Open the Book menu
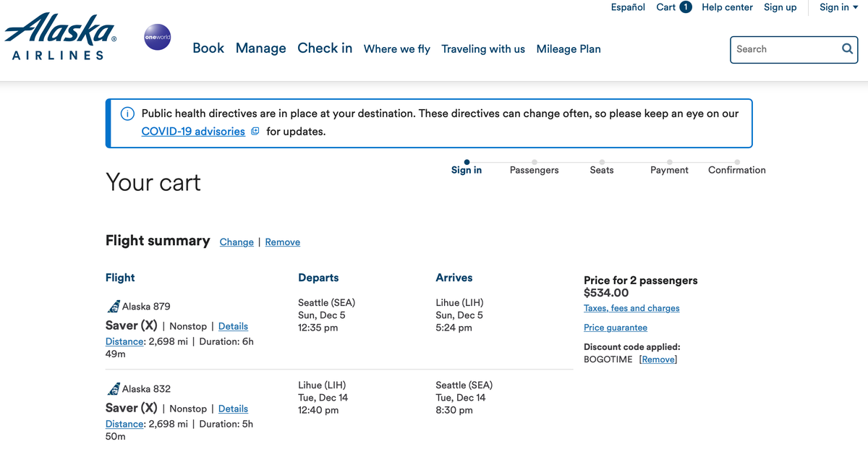The height and width of the screenshot is (465, 868). 208,48
